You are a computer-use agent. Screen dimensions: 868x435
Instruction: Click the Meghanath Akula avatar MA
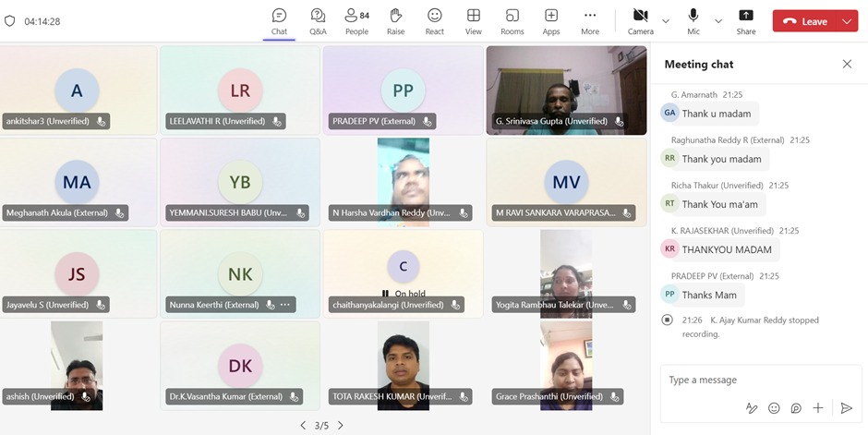tap(77, 182)
